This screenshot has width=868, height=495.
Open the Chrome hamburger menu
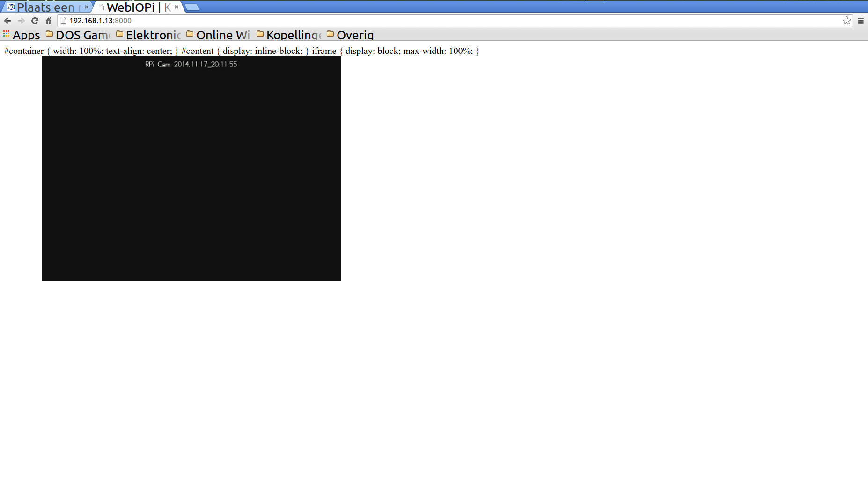(861, 21)
